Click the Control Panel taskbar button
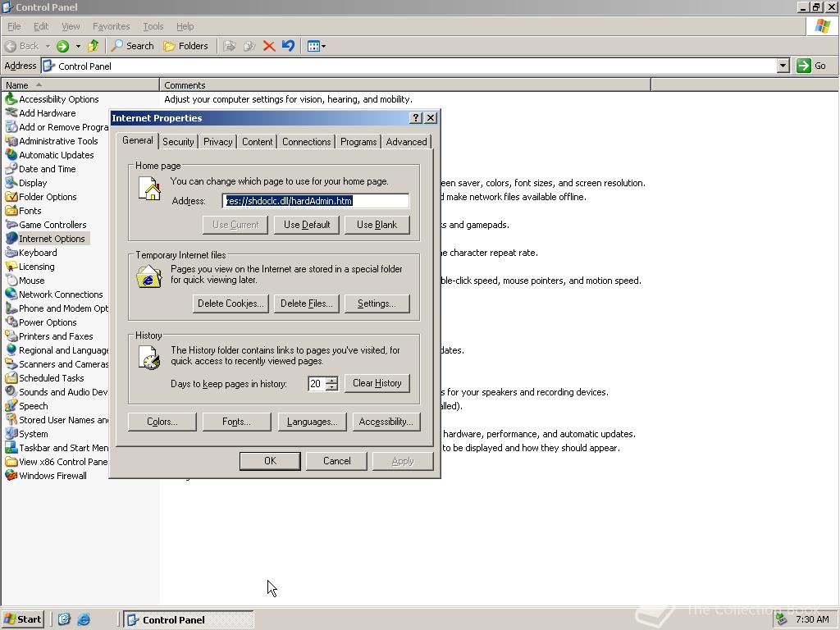Image resolution: width=840 pixels, height=630 pixels. tap(189, 619)
